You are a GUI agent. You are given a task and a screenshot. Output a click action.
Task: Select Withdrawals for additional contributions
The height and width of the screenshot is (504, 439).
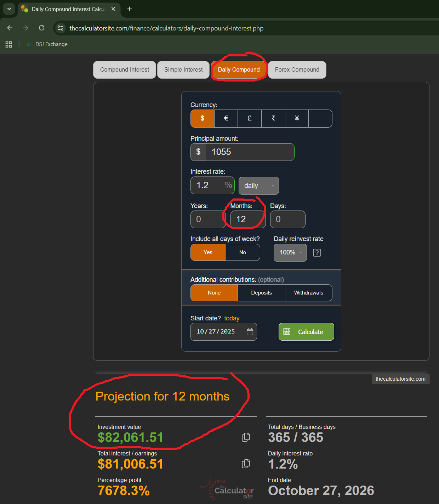(x=309, y=293)
